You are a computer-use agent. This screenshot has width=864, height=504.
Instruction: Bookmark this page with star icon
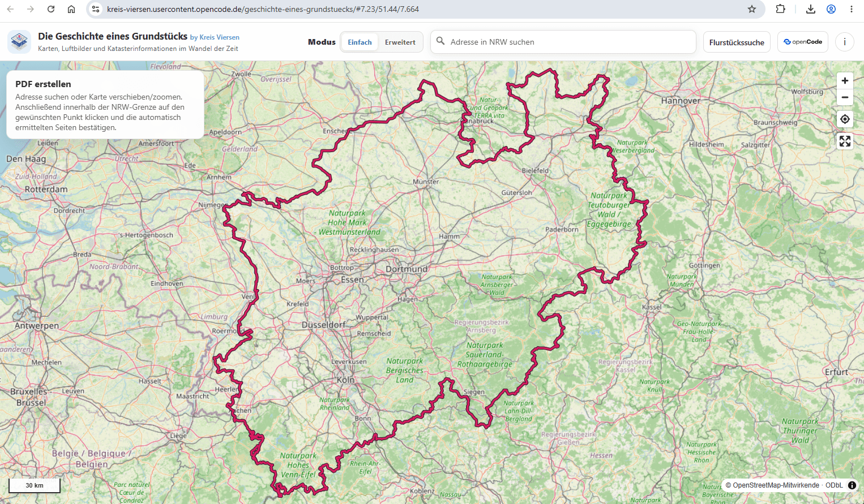[752, 9]
